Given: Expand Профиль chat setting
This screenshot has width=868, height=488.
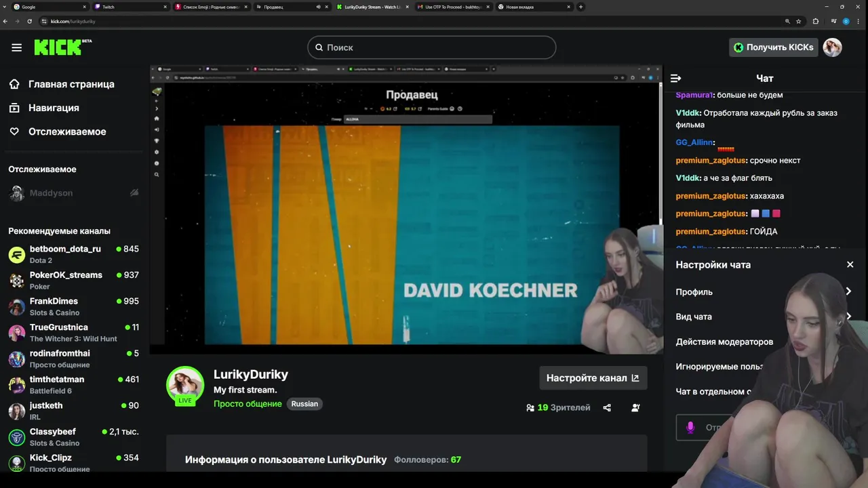Looking at the screenshot, I should 764,291.
